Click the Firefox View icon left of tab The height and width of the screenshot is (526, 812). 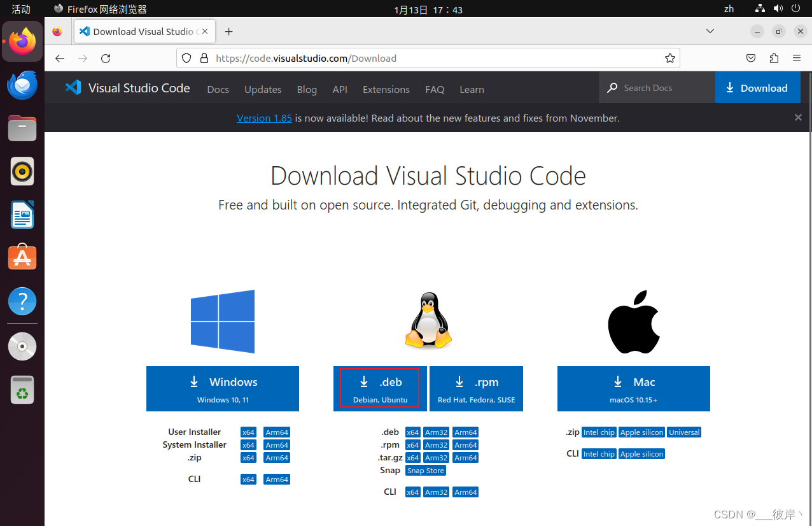click(x=57, y=31)
